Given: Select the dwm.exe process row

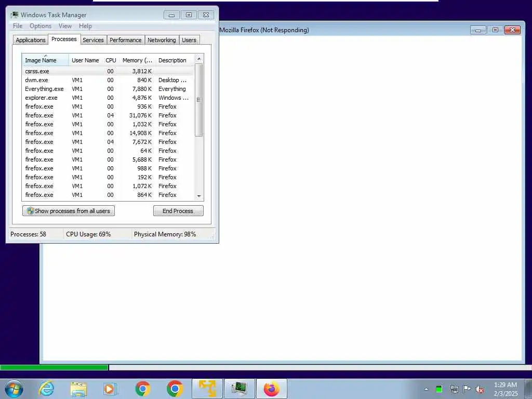Looking at the screenshot, I should [108, 80].
